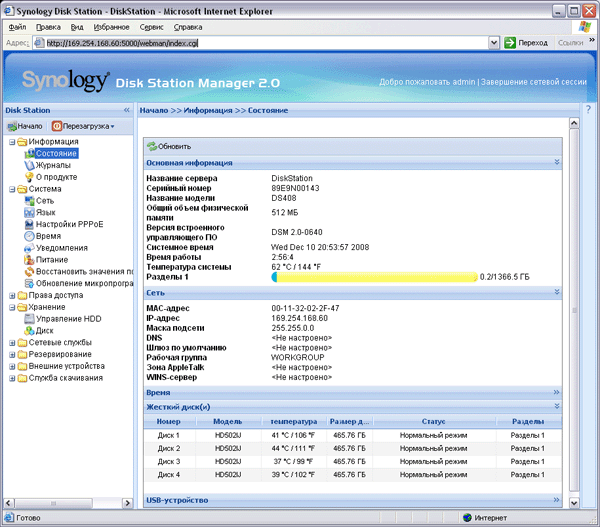Image resolution: width=600 pixels, height=527 pixels.
Task: Click the Диск volume icon
Action: click(29, 331)
